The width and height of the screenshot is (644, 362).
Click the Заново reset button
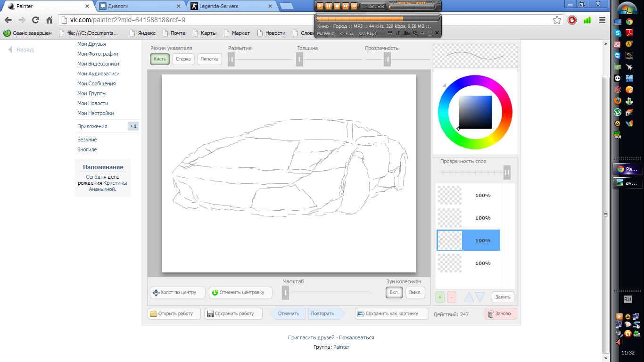pos(501,313)
